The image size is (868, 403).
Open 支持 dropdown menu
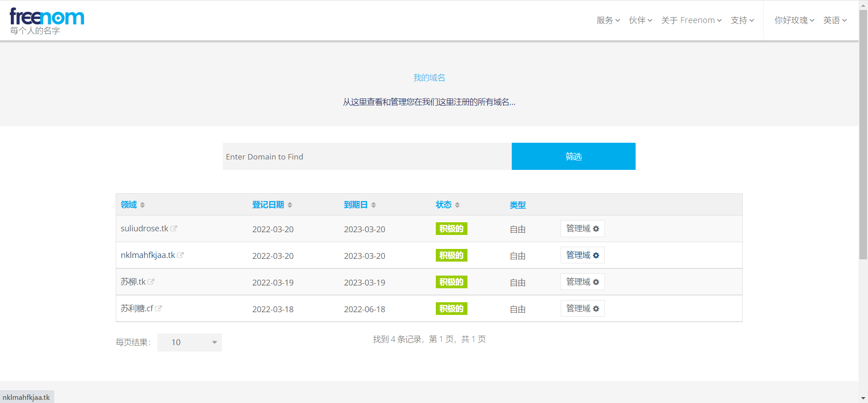click(x=742, y=20)
